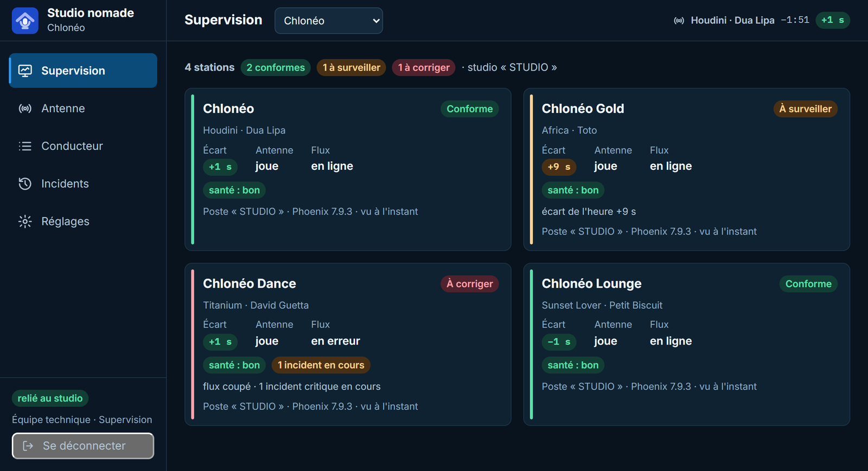The height and width of the screenshot is (471, 868).
Task: Select the '1 à corriger' filter badge
Action: coord(424,68)
